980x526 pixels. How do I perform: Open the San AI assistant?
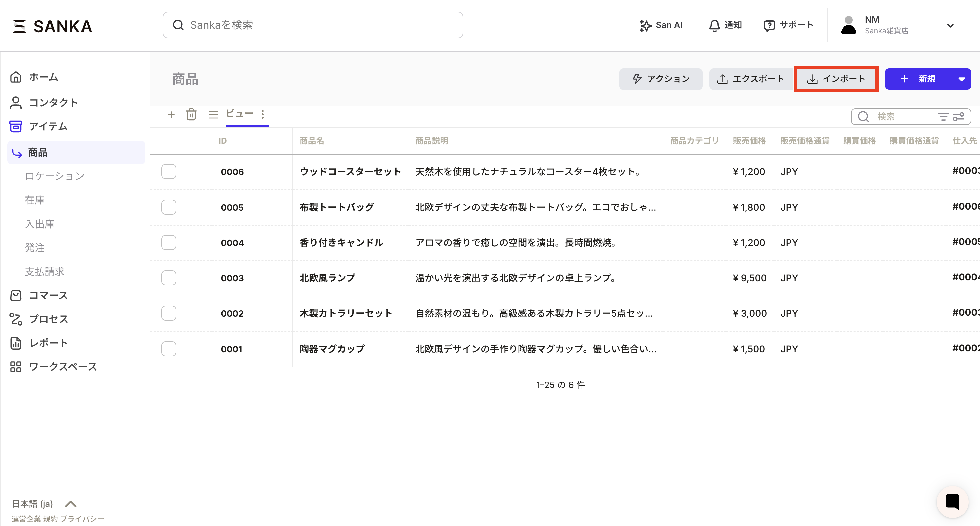coord(661,25)
